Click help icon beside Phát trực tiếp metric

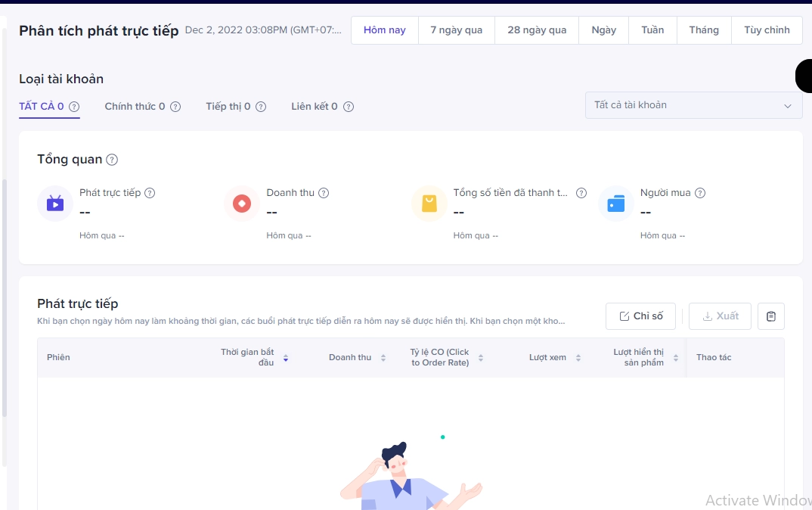click(x=150, y=193)
